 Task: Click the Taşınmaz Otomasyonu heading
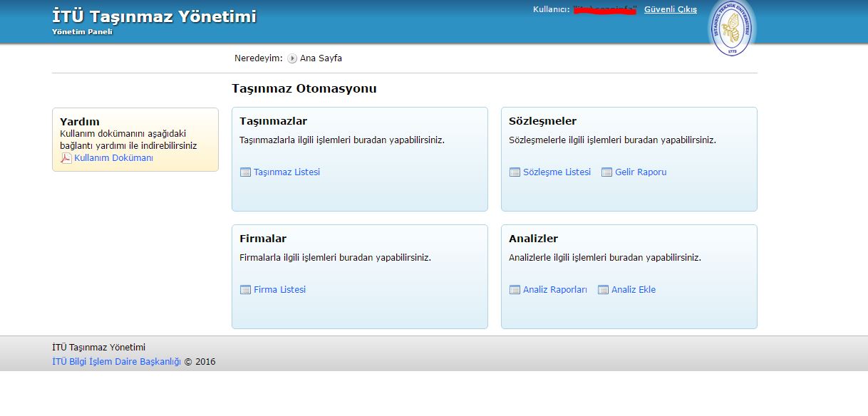point(304,89)
